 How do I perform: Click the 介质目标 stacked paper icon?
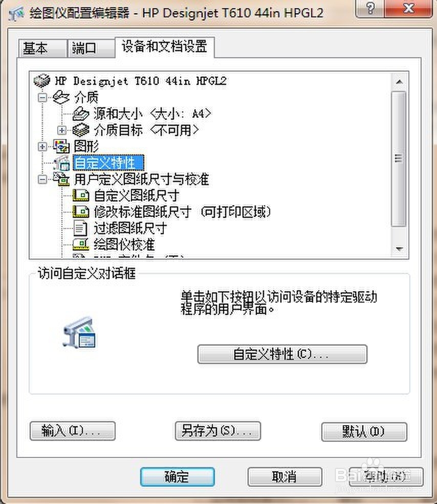pyautogui.click(x=81, y=130)
